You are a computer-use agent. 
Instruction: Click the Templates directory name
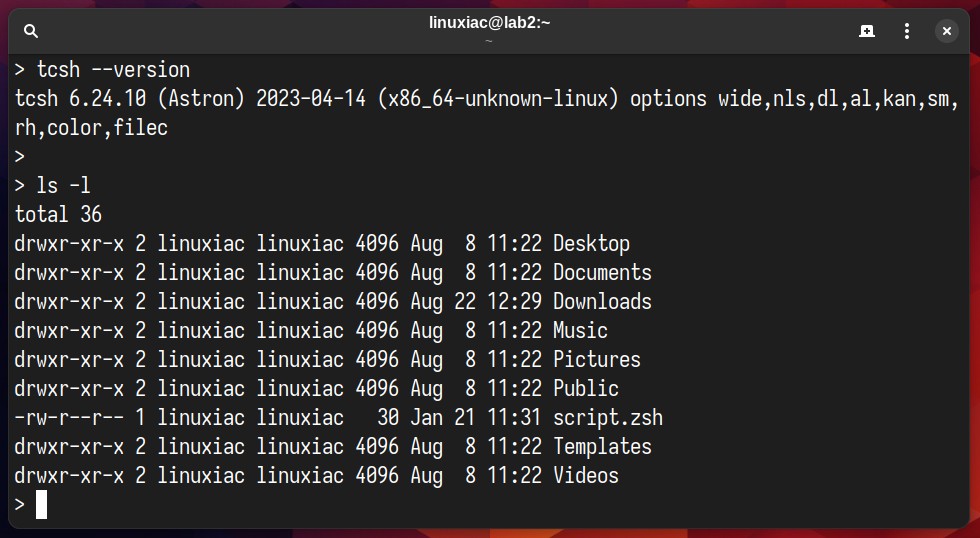click(602, 447)
